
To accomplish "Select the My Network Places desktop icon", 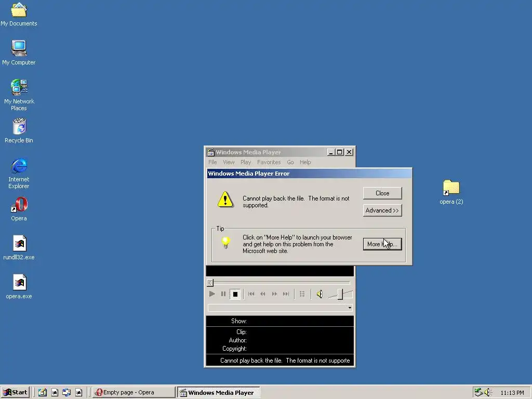I will pyautogui.click(x=19, y=95).
